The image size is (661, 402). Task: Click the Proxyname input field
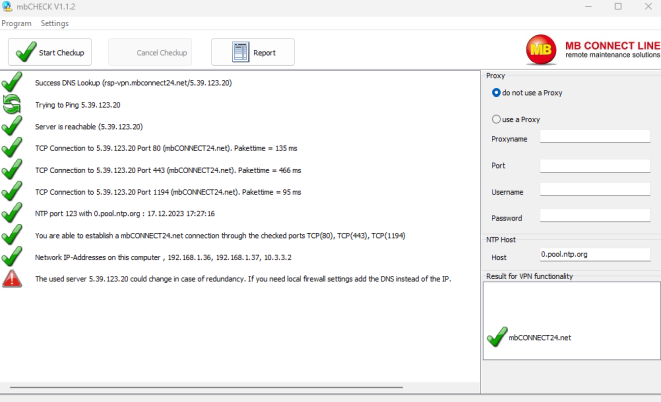(x=595, y=137)
